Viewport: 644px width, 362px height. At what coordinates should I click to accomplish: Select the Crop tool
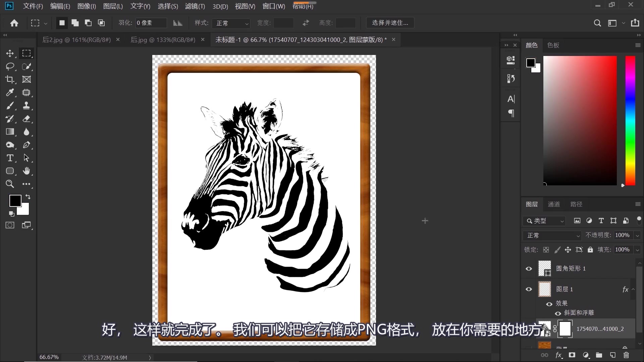pos(10,79)
